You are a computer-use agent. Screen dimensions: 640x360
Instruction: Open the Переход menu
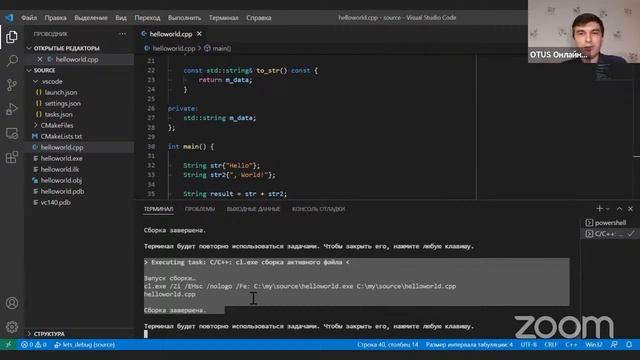point(147,18)
